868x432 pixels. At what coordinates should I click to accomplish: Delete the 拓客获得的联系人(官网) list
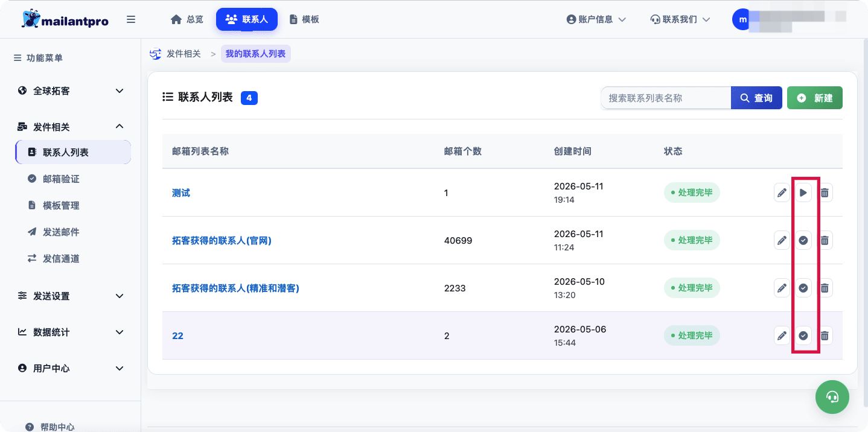(x=825, y=240)
